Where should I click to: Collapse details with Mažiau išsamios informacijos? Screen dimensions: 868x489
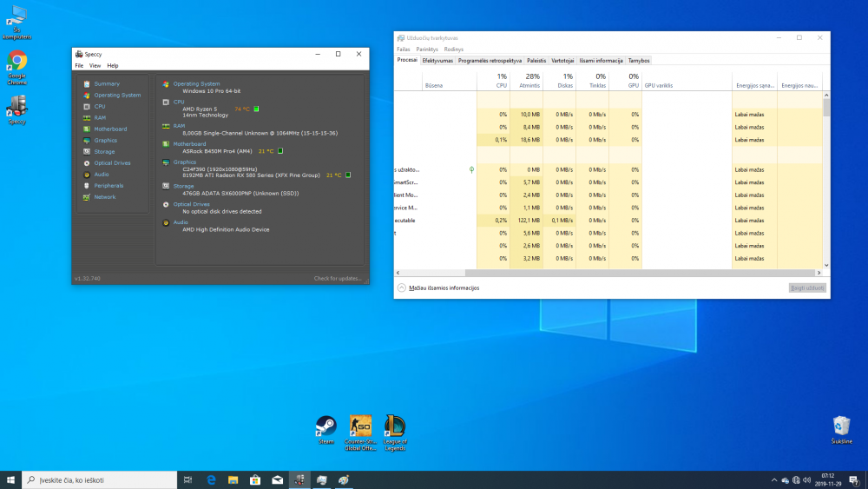[x=438, y=288]
